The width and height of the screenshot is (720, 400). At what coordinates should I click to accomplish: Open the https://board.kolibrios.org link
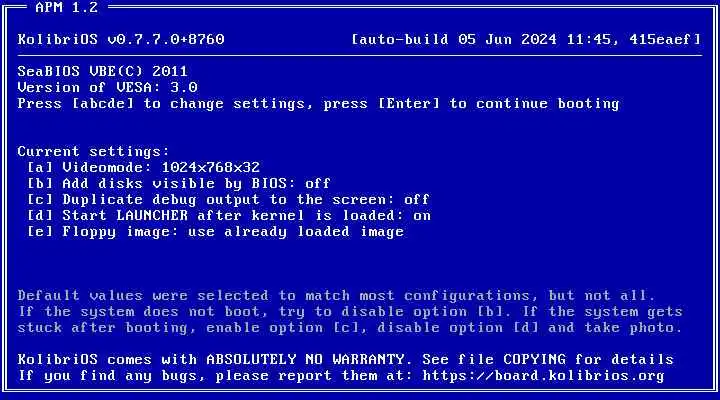pos(543,376)
